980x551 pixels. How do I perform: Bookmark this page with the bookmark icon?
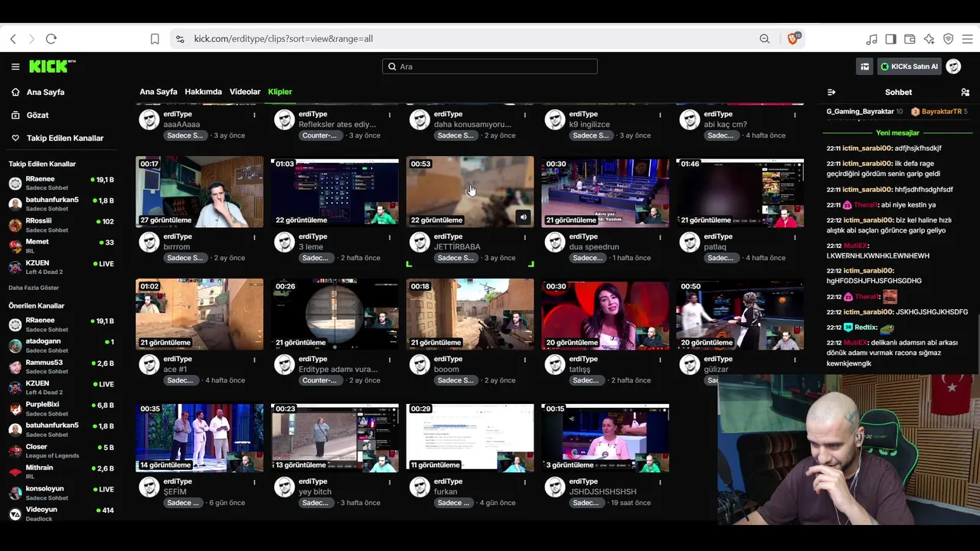155,39
